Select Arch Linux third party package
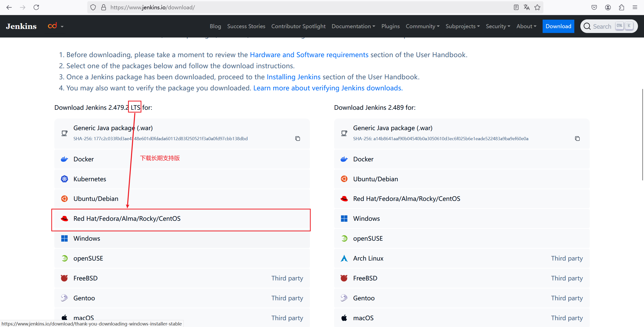Image resolution: width=644 pixels, height=327 pixels. [x=462, y=258]
